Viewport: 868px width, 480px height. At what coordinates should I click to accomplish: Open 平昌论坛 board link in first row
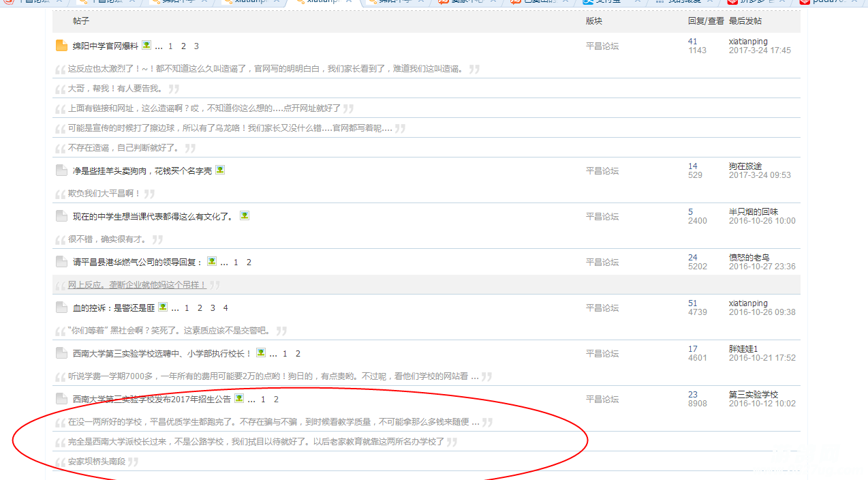tap(602, 46)
